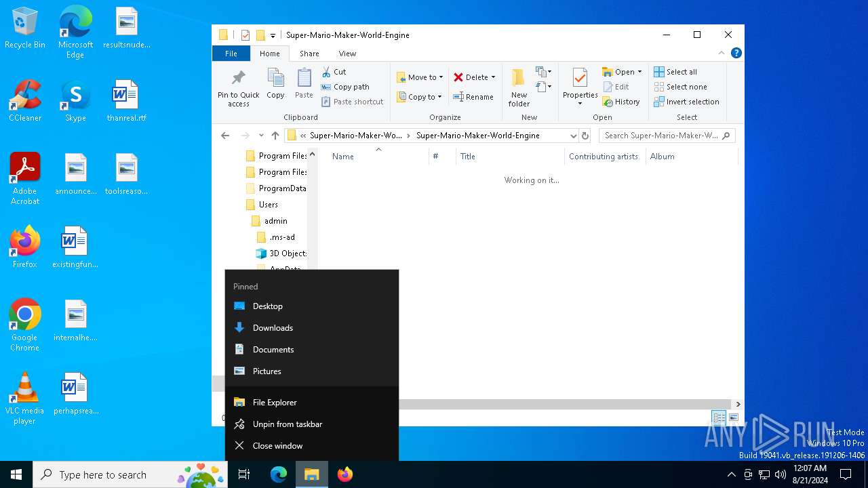868x488 pixels.
Task: Click the Paste ribbon button
Action: point(304,84)
